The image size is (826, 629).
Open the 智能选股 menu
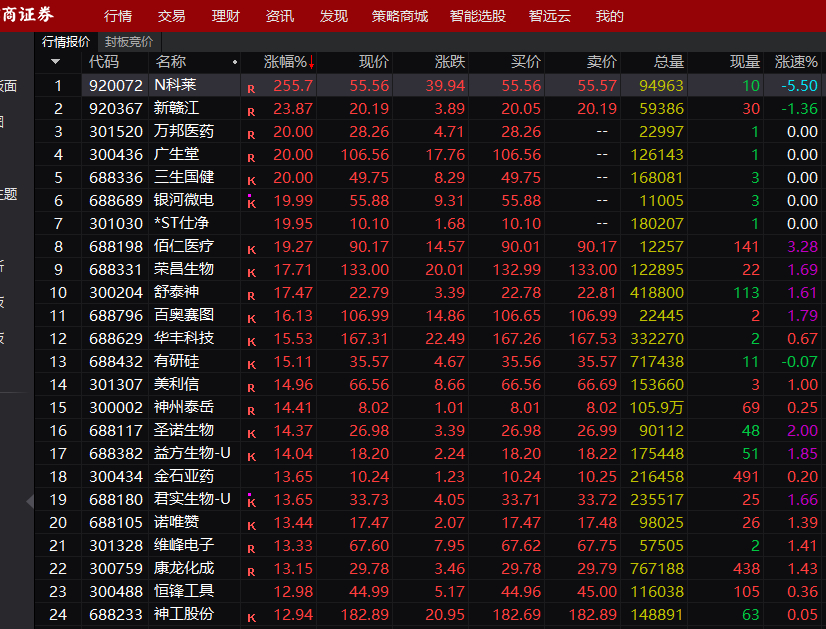[x=478, y=16]
